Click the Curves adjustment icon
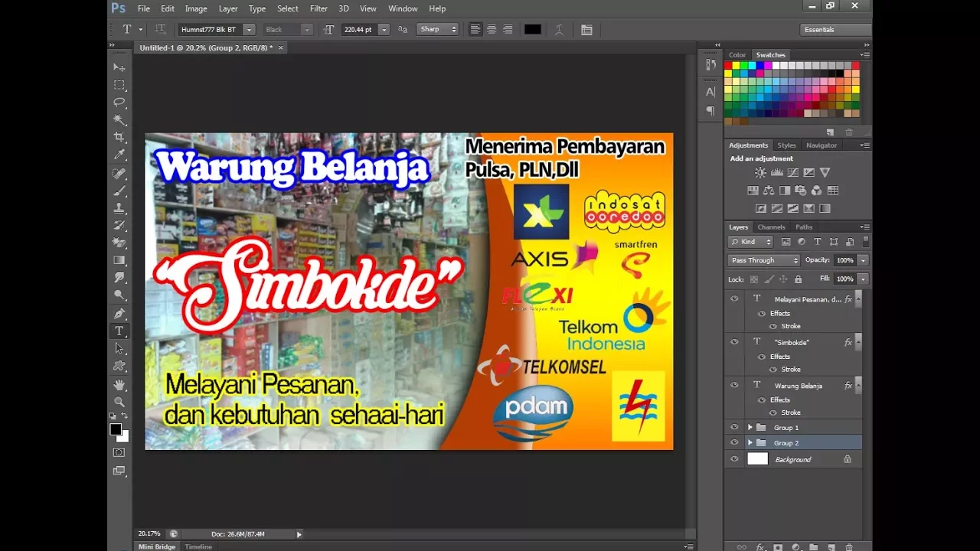This screenshot has width=980, height=551. (792, 173)
